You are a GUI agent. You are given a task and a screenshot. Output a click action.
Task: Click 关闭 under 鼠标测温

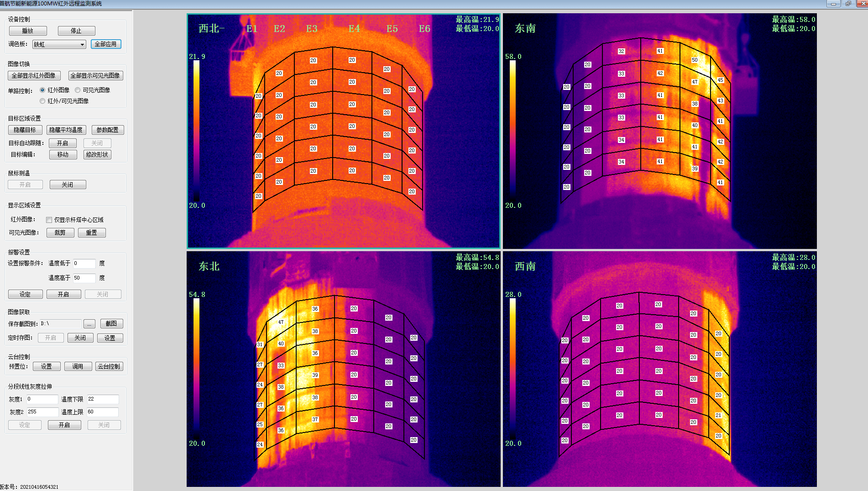(x=68, y=185)
